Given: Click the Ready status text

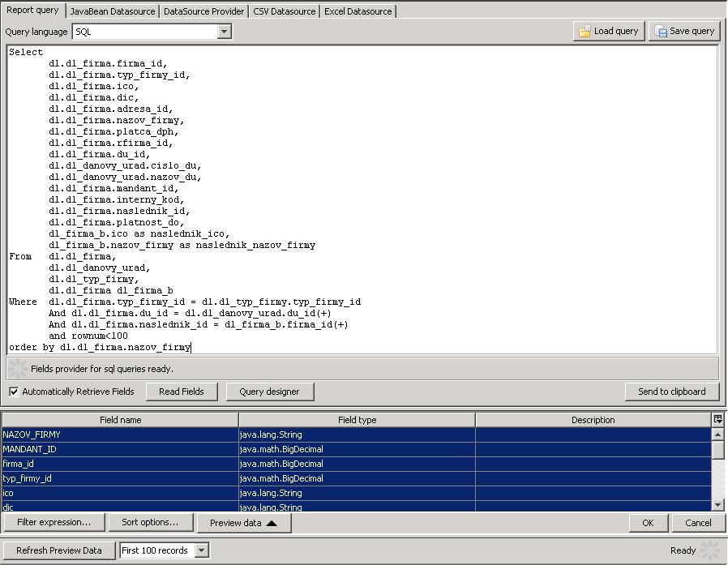Looking at the screenshot, I should pyautogui.click(x=683, y=550).
